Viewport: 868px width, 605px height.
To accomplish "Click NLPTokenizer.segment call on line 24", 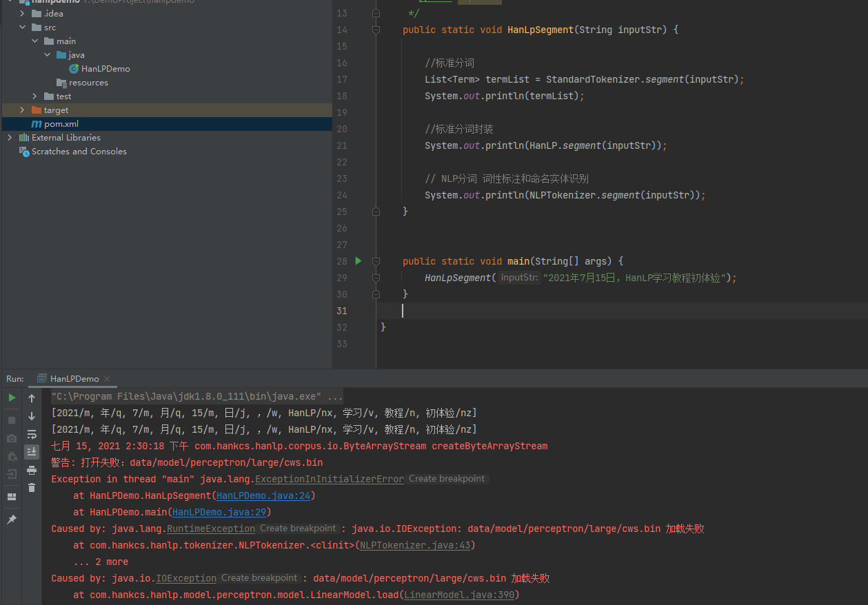I will 615,195.
